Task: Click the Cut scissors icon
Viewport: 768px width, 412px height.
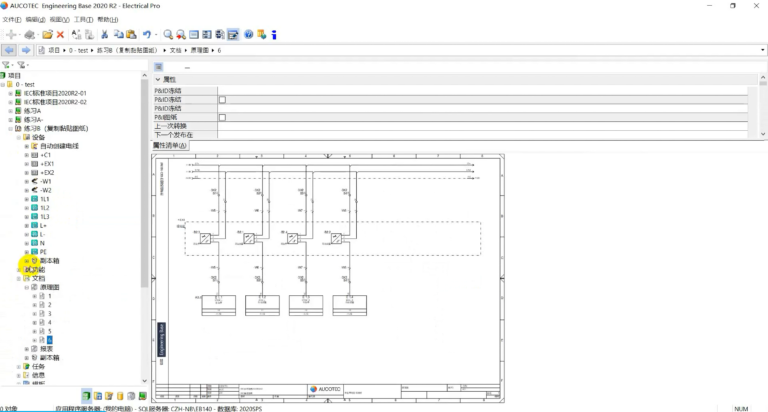Action: click(104, 35)
